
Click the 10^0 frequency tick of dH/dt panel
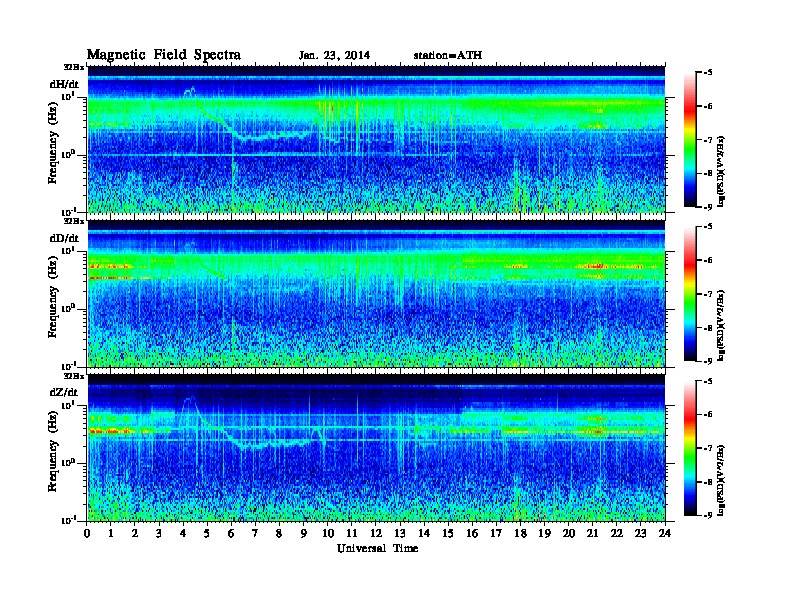tap(69, 155)
